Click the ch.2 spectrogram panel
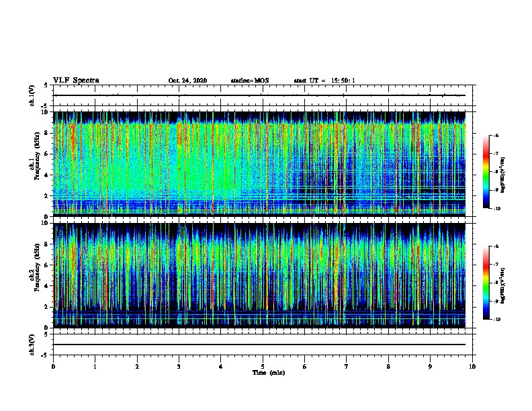532x411 pixels. click(259, 275)
